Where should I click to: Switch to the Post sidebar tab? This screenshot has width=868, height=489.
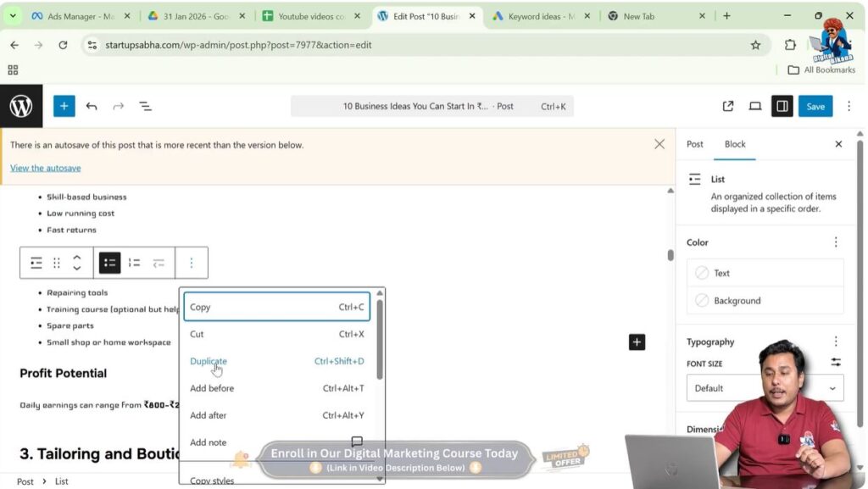[x=695, y=144]
